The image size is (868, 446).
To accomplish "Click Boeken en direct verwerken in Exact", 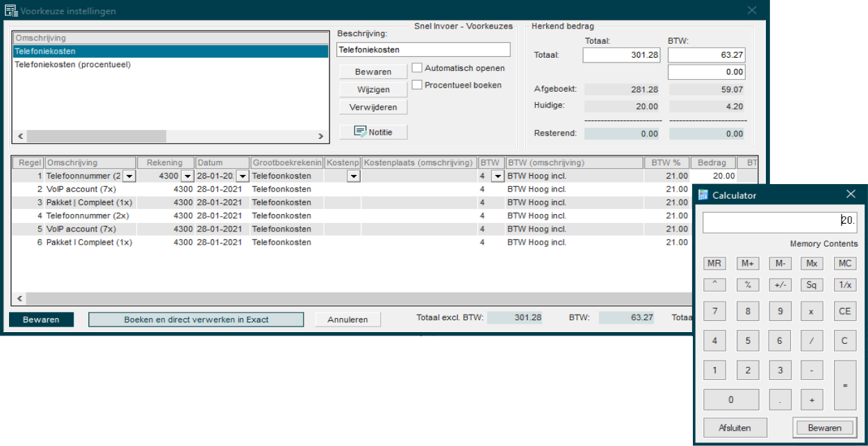I will pos(196,320).
